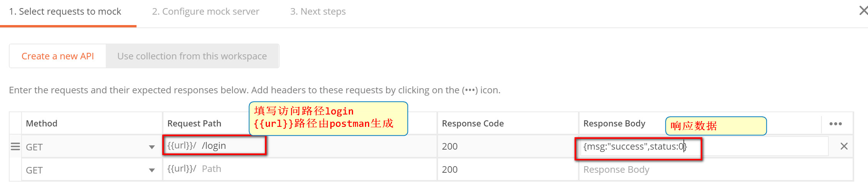Grab the drag handle of first row
Viewport: 868px width, 187px height.
point(15,147)
